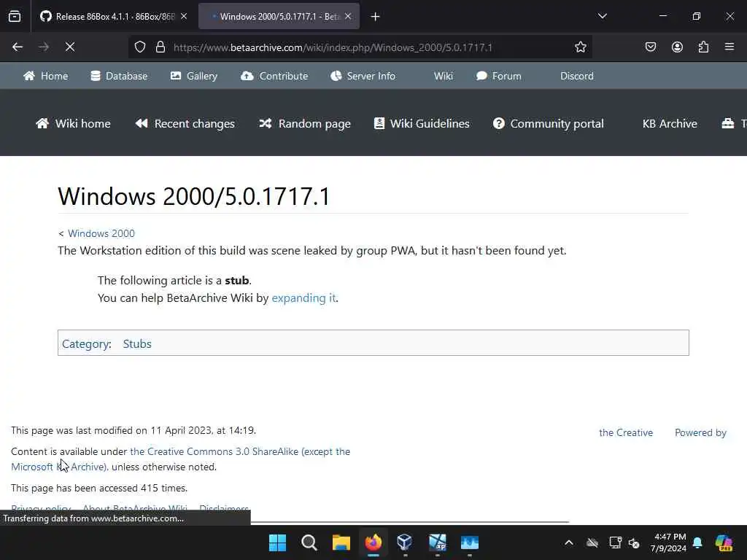747x560 pixels.
Task: Close the Windows 2000/5.0.1717.1 tab
Action: coord(348,17)
